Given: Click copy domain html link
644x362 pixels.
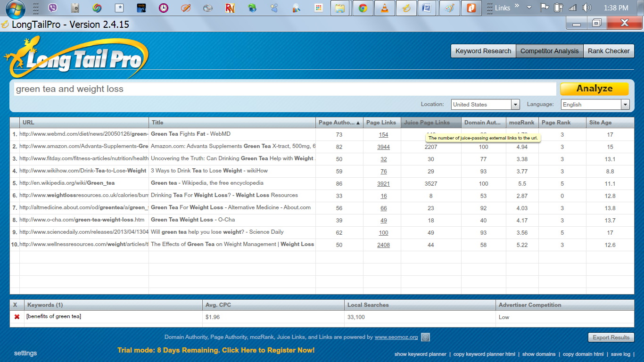Looking at the screenshot, I should click(583, 354).
